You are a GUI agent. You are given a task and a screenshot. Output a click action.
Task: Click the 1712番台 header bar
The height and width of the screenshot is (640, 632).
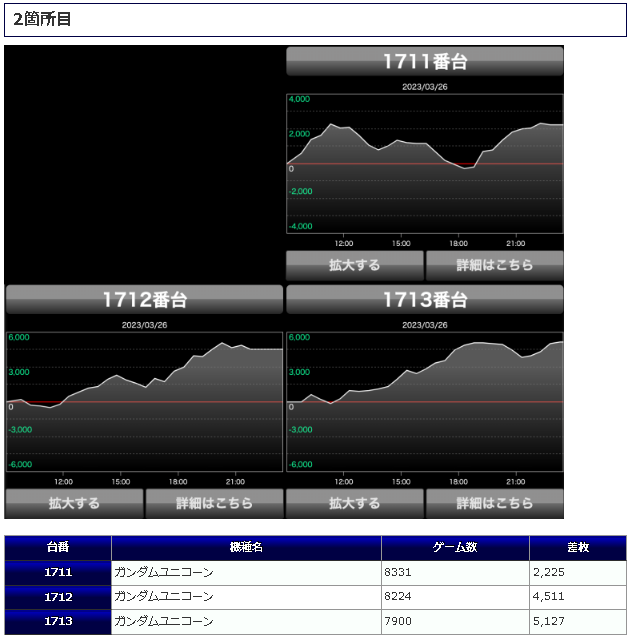click(x=144, y=299)
